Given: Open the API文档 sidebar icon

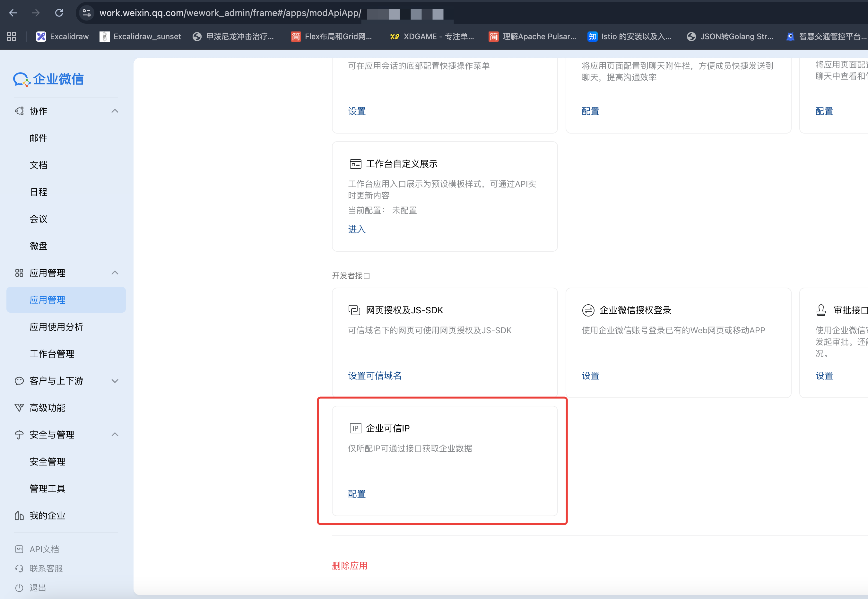Looking at the screenshot, I should coord(19,549).
